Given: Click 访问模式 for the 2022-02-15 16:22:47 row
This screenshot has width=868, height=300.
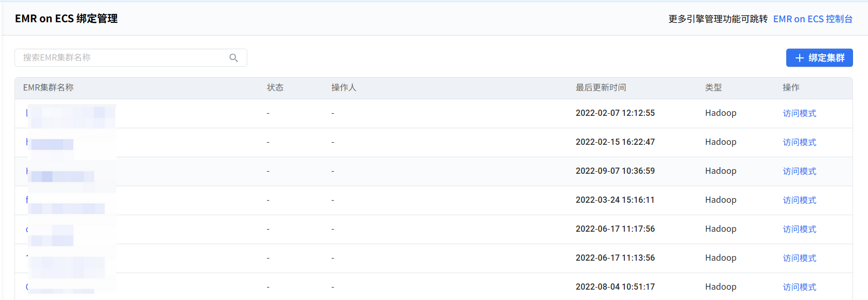Looking at the screenshot, I should 799,142.
